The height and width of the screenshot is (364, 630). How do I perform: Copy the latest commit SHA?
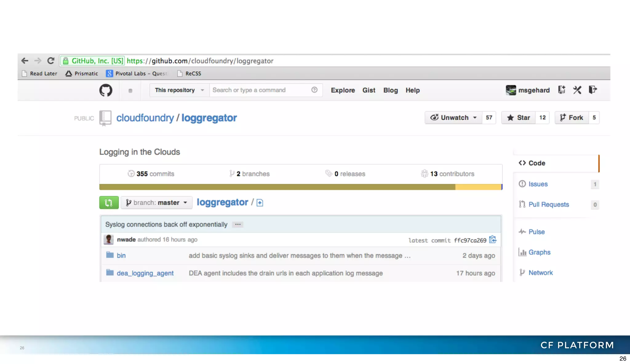tap(492, 239)
